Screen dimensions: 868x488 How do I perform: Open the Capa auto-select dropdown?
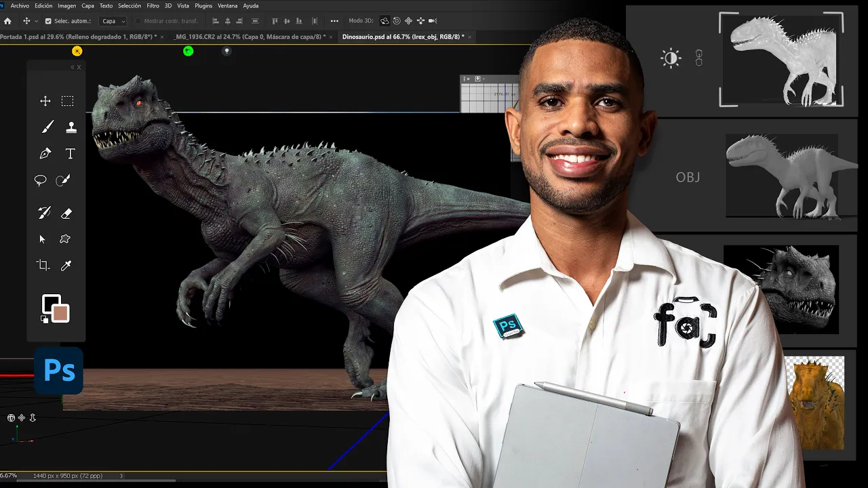(113, 21)
